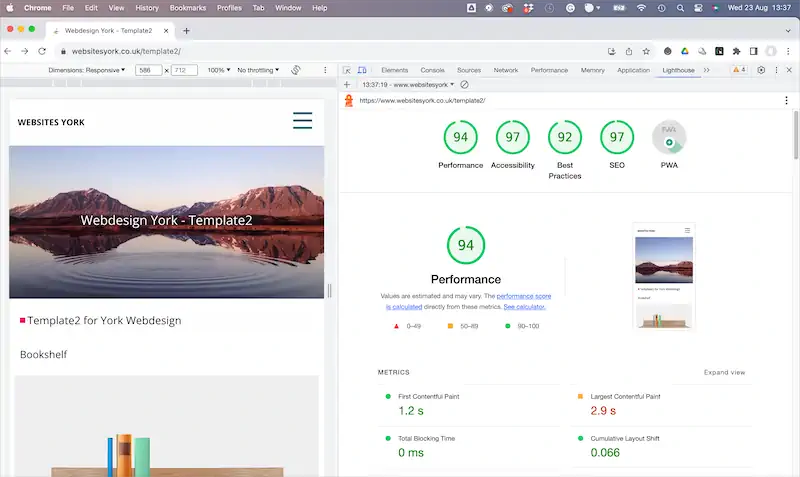Click the viewport width input field

148,70
